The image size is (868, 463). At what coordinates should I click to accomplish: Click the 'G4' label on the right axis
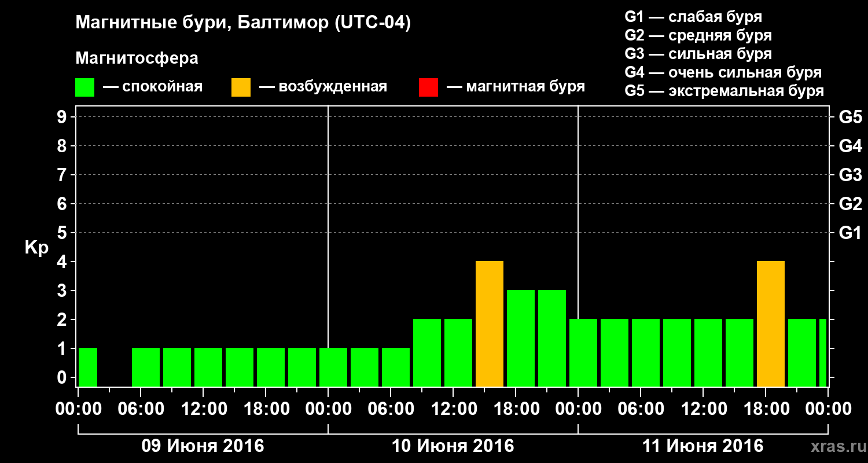[851, 146]
